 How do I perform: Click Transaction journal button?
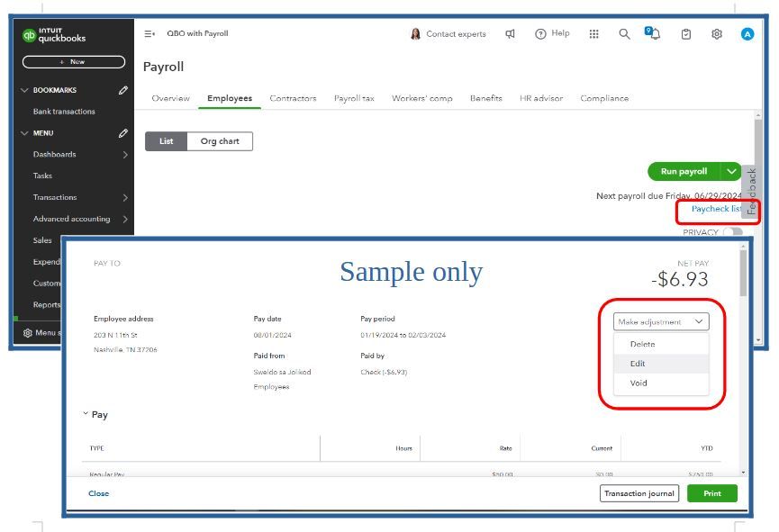[x=639, y=493]
